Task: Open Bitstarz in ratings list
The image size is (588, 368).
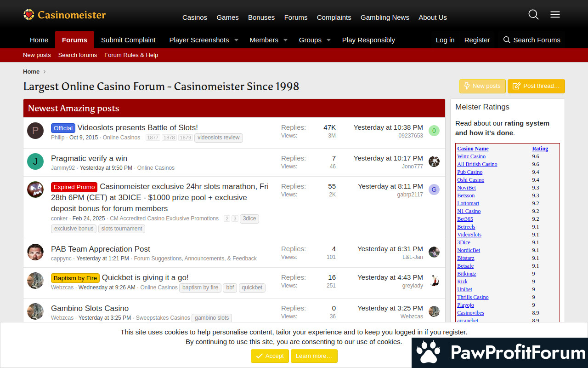Action: tap(466, 258)
